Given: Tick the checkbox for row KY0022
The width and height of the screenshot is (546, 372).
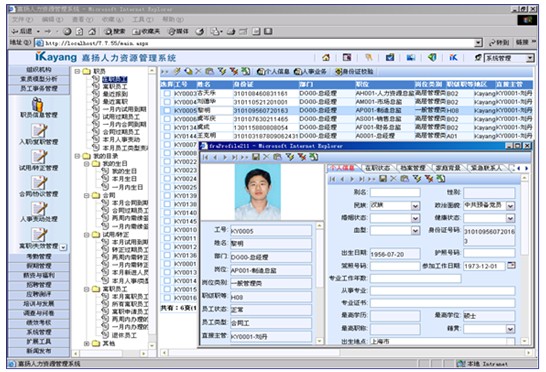Looking at the screenshot, I should [167, 161].
